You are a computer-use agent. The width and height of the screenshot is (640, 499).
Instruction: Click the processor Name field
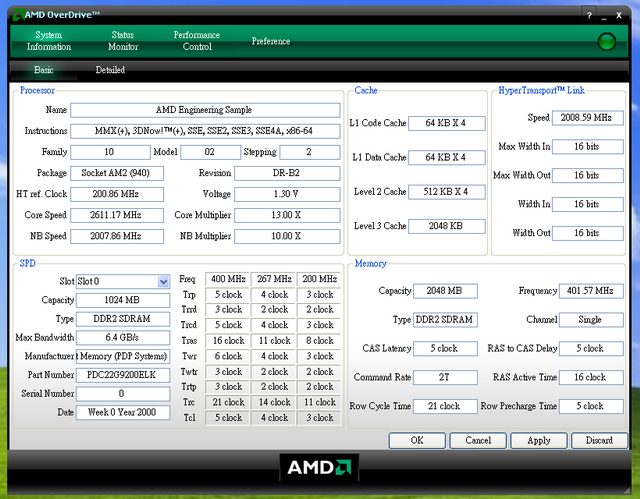[205, 110]
